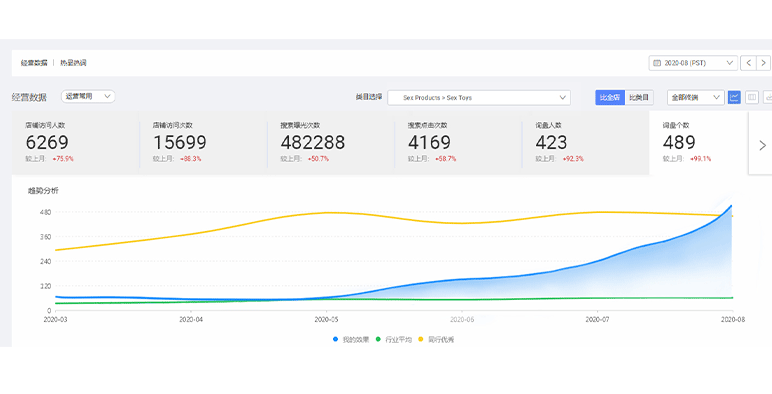
Task: Expand Sex Products > Sex Toys category dropdown
Action: point(479,98)
